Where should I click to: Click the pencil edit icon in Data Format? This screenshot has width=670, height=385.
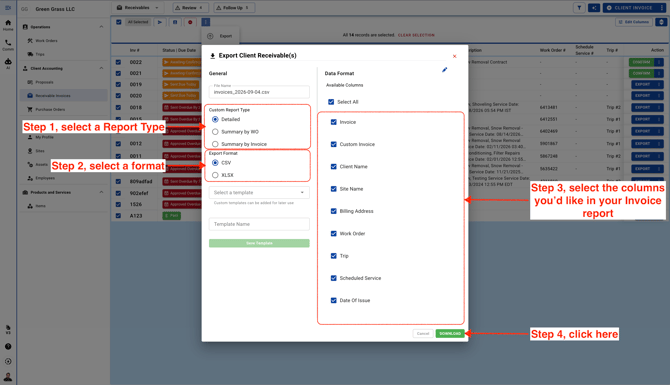point(444,70)
